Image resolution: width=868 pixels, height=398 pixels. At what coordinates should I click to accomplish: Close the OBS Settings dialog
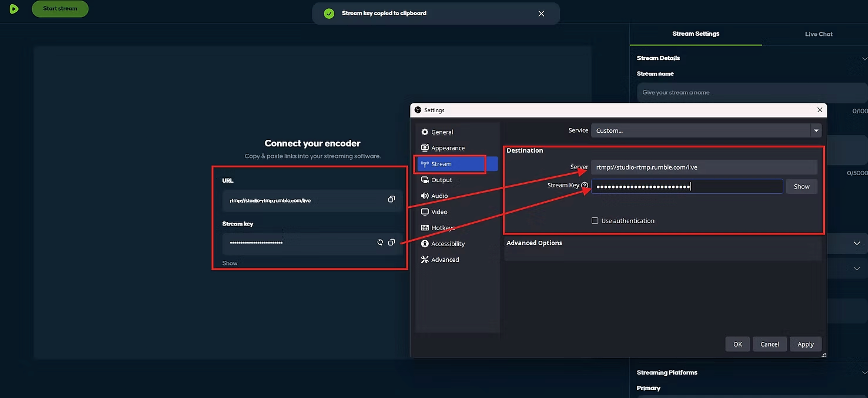tap(820, 110)
